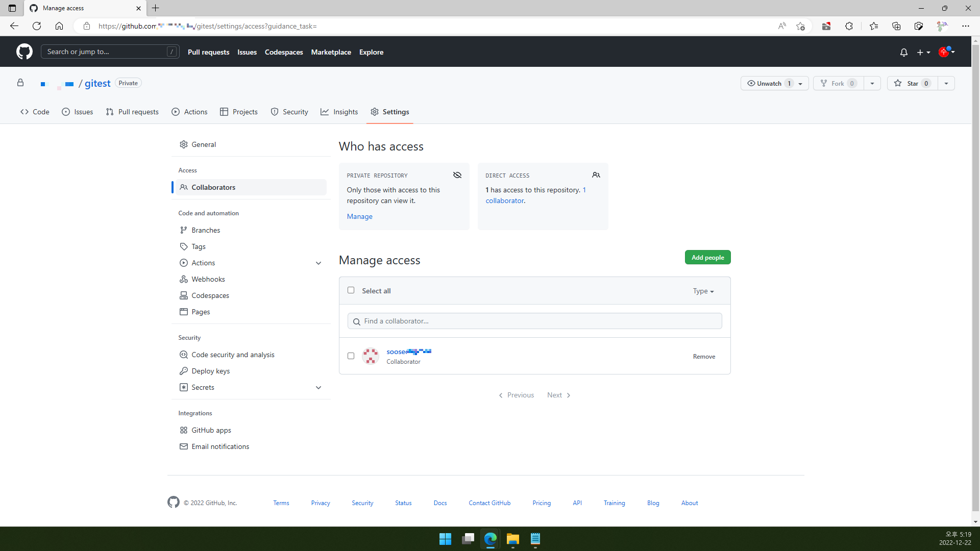980x551 pixels.
Task: Open Explore in top navigation
Action: (x=371, y=52)
